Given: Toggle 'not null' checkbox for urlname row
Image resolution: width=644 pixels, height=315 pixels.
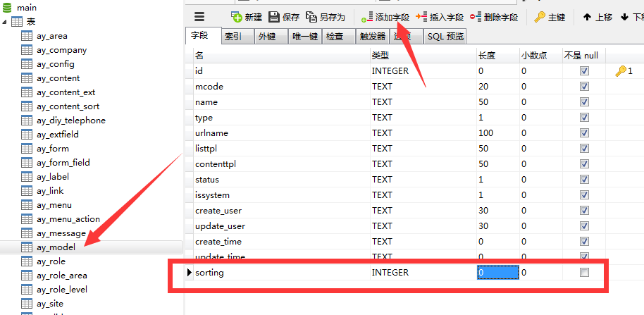Looking at the screenshot, I should pyautogui.click(x=584, y=133).
